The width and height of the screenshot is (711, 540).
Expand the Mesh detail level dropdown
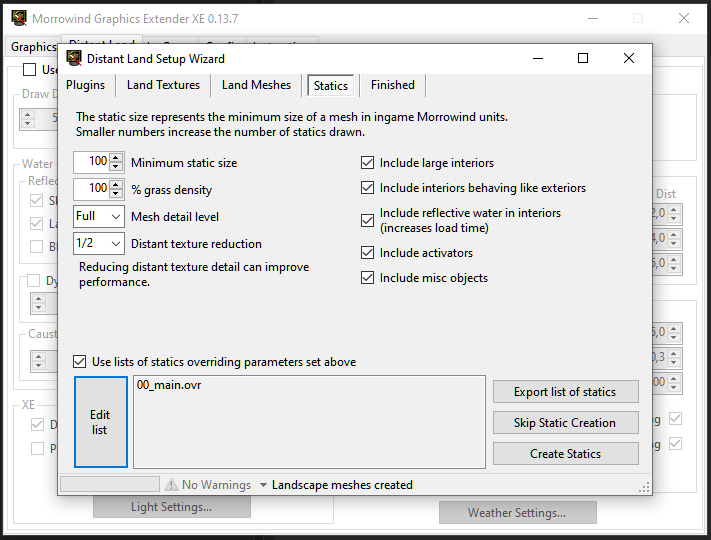click(116, 217)
